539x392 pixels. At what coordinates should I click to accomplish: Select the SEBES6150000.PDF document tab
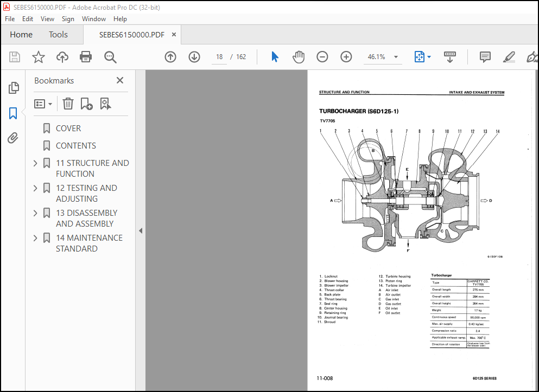(x=132, y=35)
